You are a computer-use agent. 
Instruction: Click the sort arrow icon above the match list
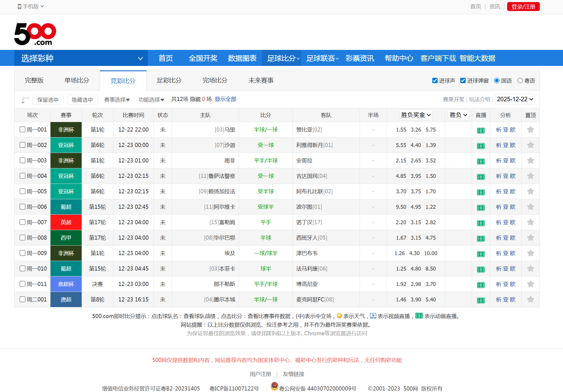[x=25, y=100]
